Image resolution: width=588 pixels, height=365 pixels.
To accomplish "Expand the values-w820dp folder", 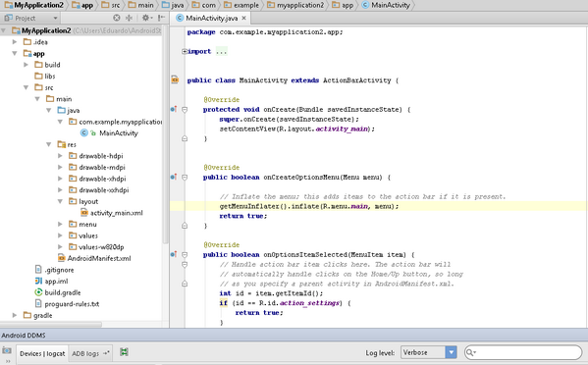I will [60, 246].
